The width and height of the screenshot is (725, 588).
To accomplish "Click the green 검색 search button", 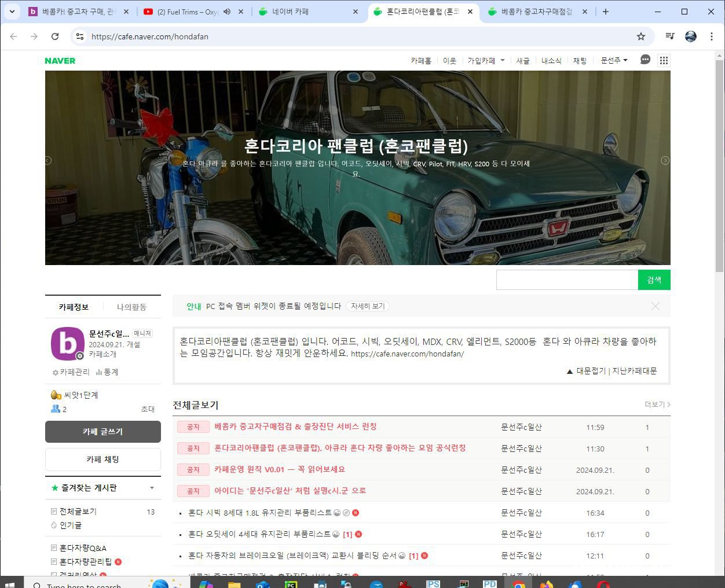I will [654, 280].
